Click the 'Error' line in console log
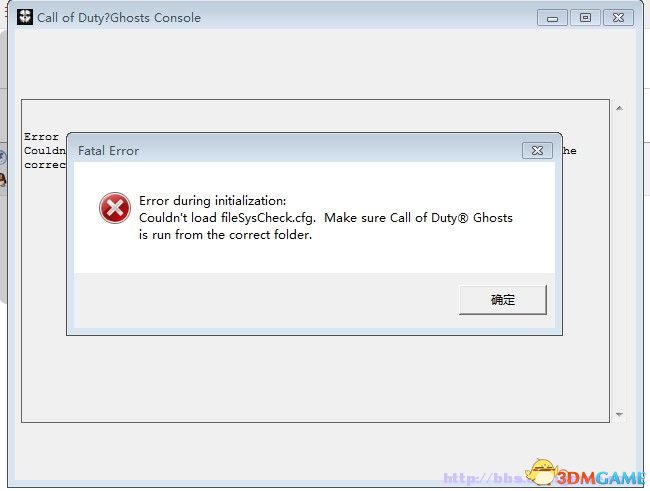Image resolution: width=650 pixels, height=491 pixels. (41, 137)
